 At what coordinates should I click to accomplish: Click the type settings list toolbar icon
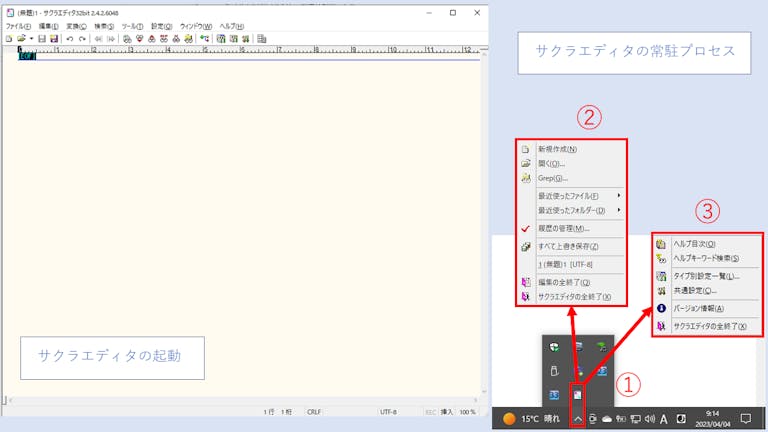221,39
